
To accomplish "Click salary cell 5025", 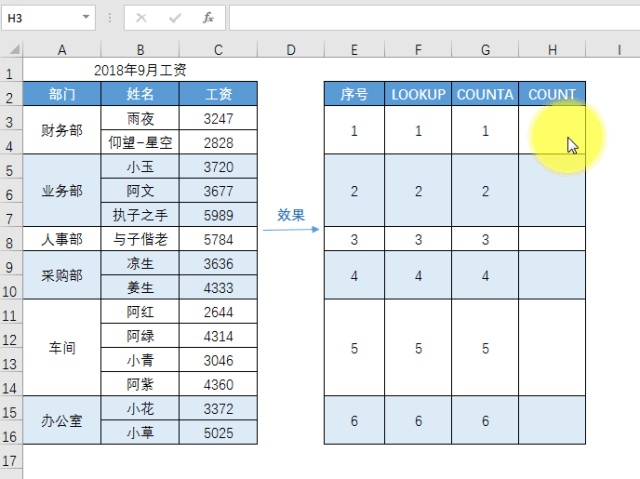I will pos(218,432).
